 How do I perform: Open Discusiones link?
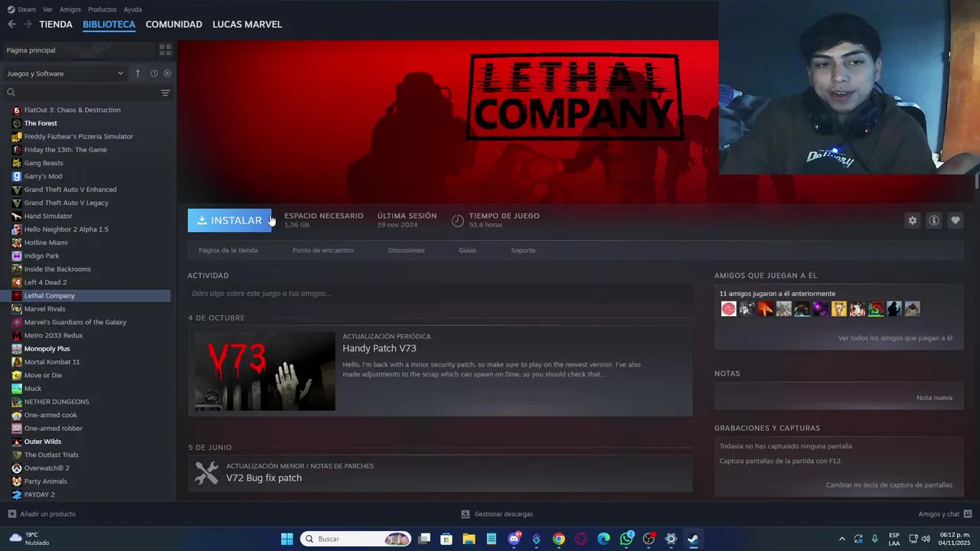click(x=406, y=250)
